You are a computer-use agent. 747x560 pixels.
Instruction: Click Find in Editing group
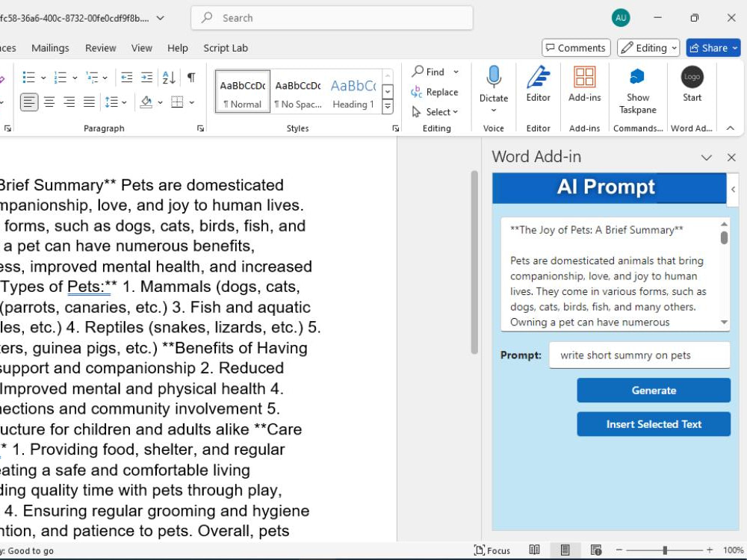[429, 72]
